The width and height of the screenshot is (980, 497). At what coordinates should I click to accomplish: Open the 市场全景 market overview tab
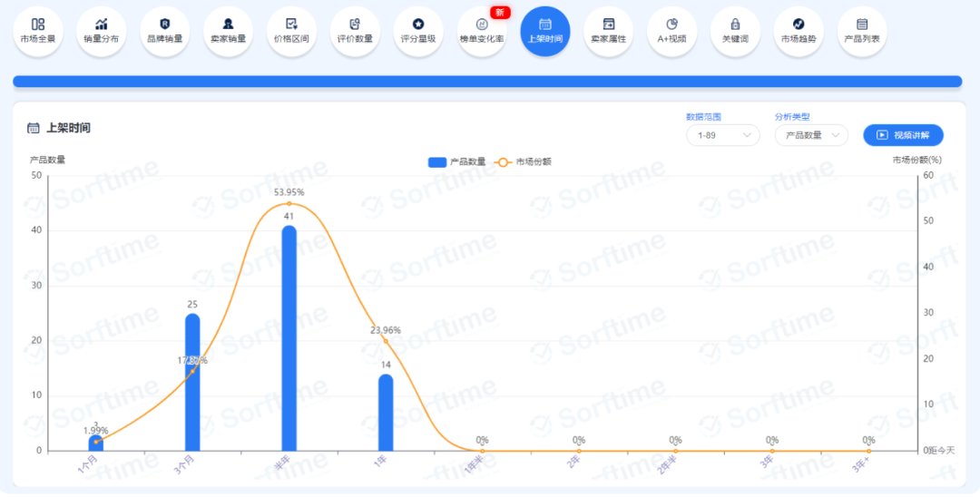(37, 32)
